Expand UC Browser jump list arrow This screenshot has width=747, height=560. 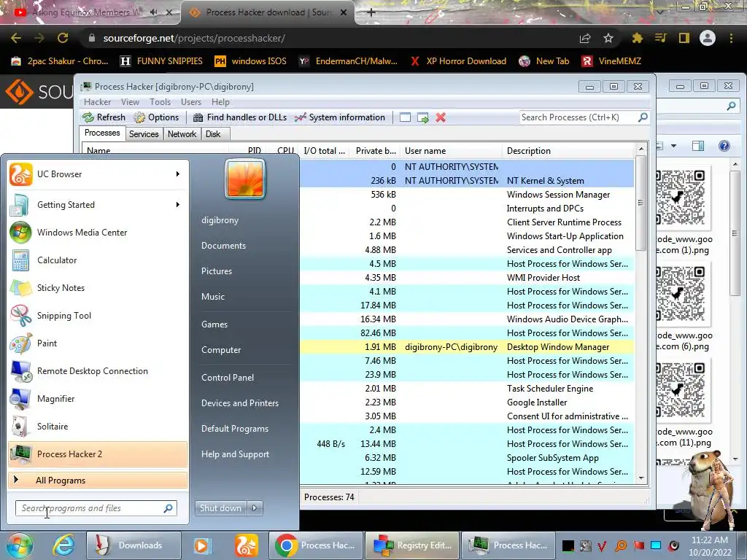[x=178, y=174]
